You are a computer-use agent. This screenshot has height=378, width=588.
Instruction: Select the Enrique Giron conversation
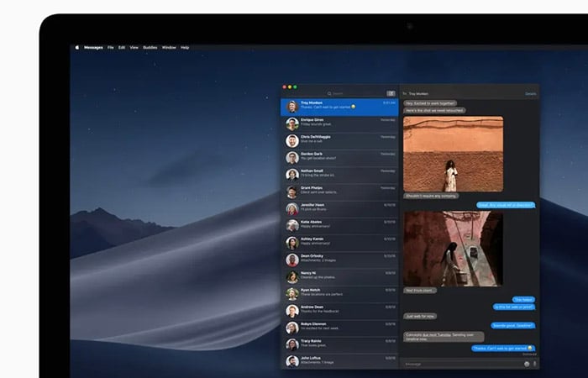(x=339, y=124)
